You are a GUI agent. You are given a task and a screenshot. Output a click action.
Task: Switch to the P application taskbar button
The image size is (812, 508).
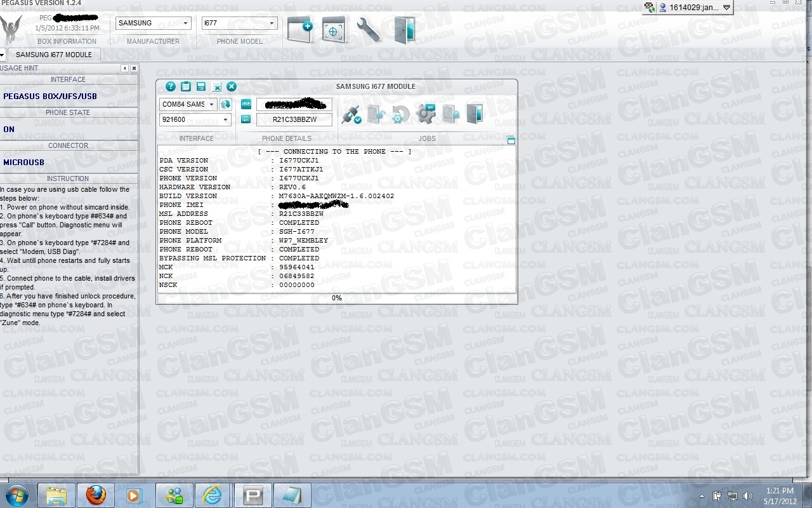tap(252, 495)
